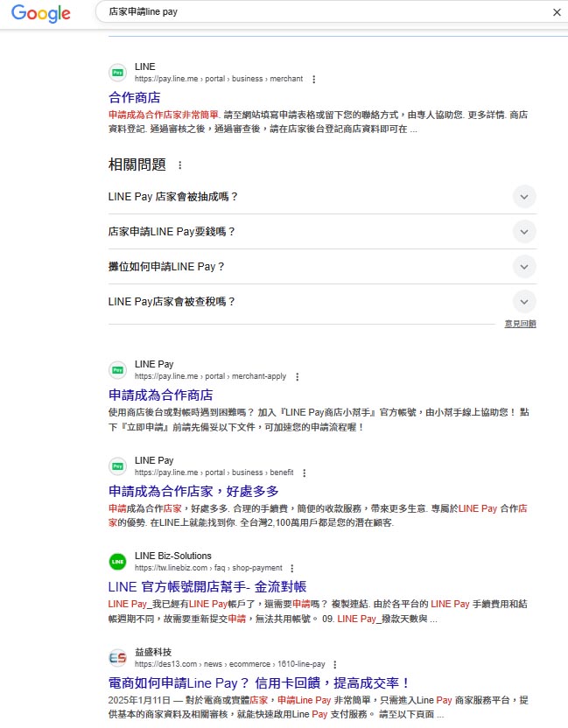Image resolution: width=568 pixels, height=728 pixels.
Task: Open 申請成為合作店家，好處多多 link
Action: (193, 491)
